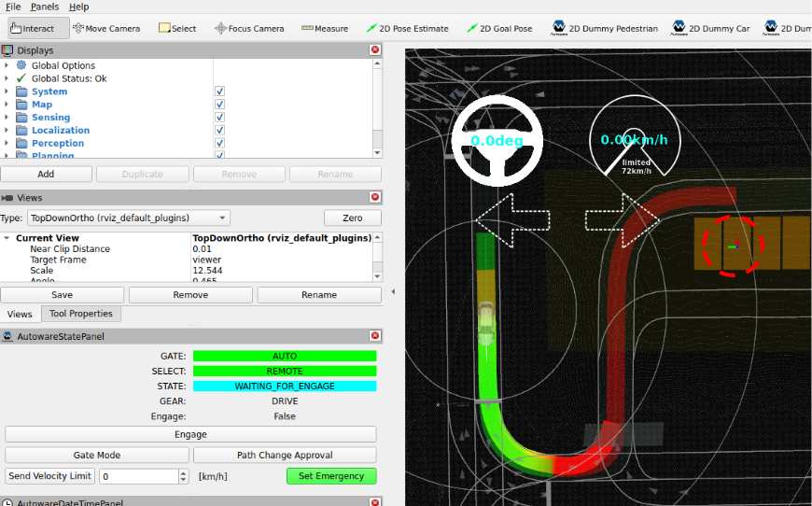Activate the Move Camera tool
This screenshot has height=506, width=812.
coord(109,28)
